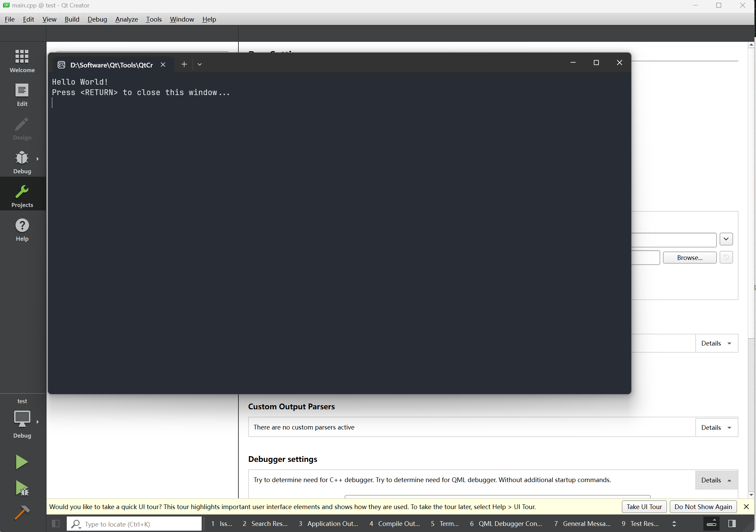Open the File menu
The image size is (756, 532).
coord(10,19)
